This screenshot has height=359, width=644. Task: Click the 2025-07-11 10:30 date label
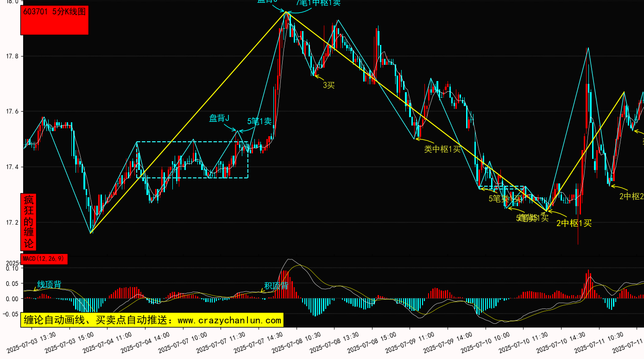[x=599, y=342]
